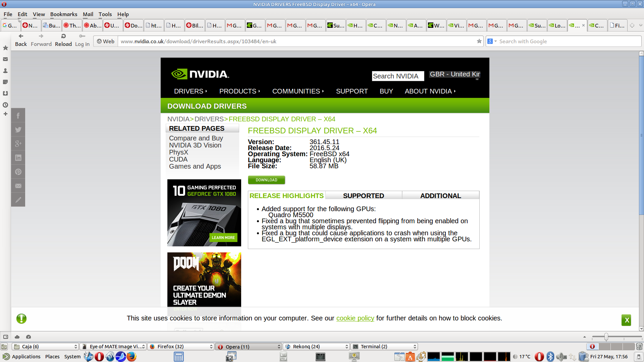The width and height of the screenshot is (644, 362).
Task: Open Downloads panel in Opera sidebar
Action: click(5, 94)
